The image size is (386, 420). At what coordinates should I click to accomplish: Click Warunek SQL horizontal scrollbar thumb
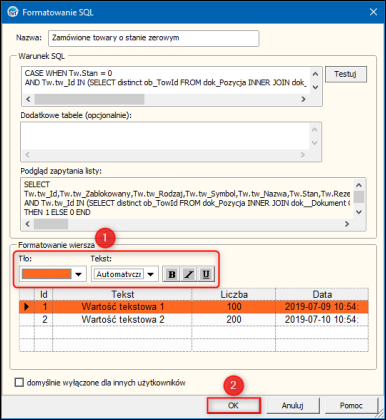89,99
